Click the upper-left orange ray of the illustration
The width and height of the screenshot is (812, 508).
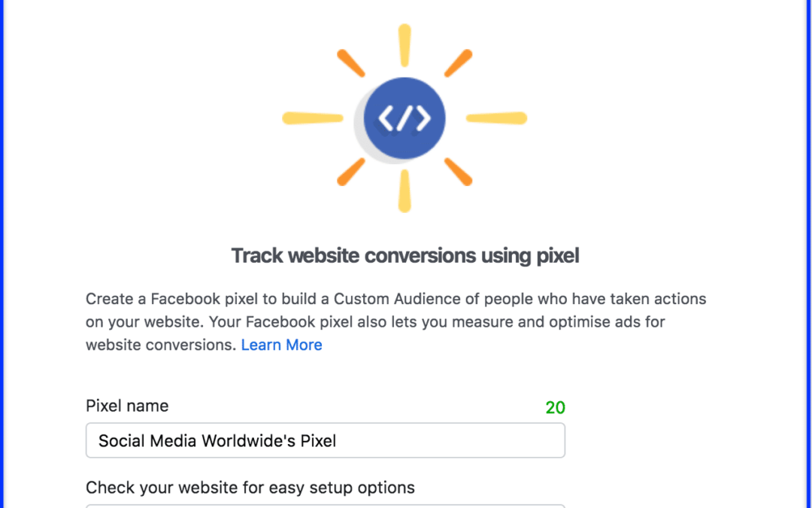[351, 63]
